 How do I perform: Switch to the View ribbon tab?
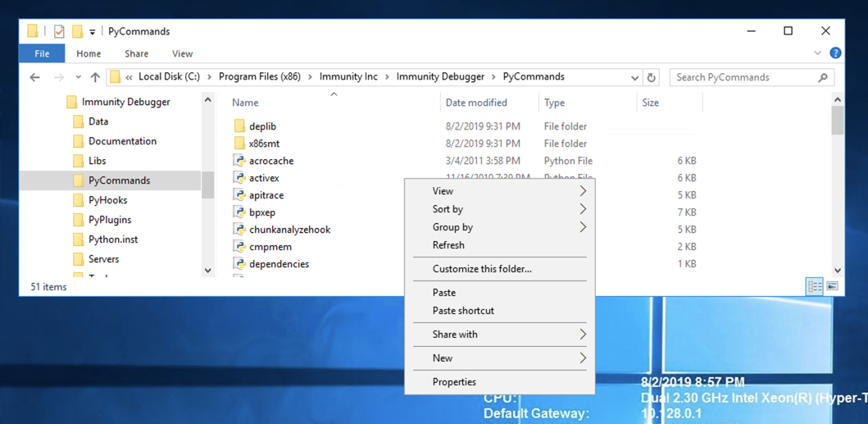[182, 54]
